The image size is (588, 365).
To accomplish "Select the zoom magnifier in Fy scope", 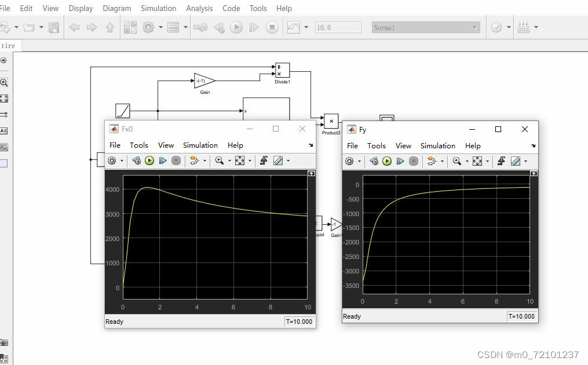I will pyautogui.click(x=457, y=161).
